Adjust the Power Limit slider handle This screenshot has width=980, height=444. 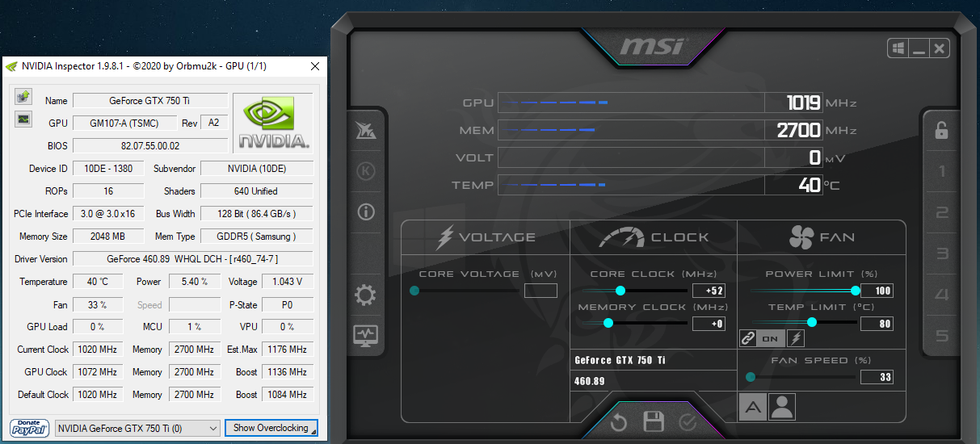(x=856, y=291)
